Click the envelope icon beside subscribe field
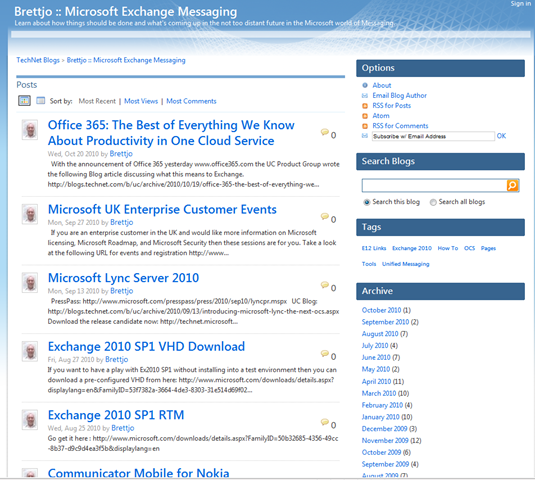The image size is (535, 480). pos(365,136)
